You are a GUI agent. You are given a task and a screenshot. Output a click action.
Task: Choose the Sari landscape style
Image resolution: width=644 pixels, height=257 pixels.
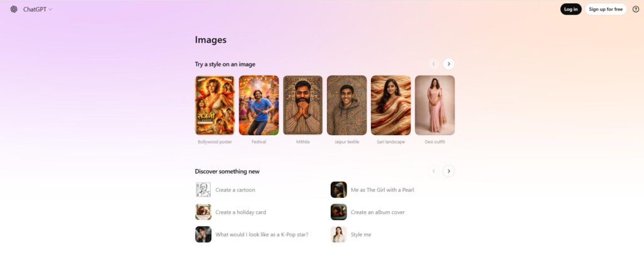391,105
